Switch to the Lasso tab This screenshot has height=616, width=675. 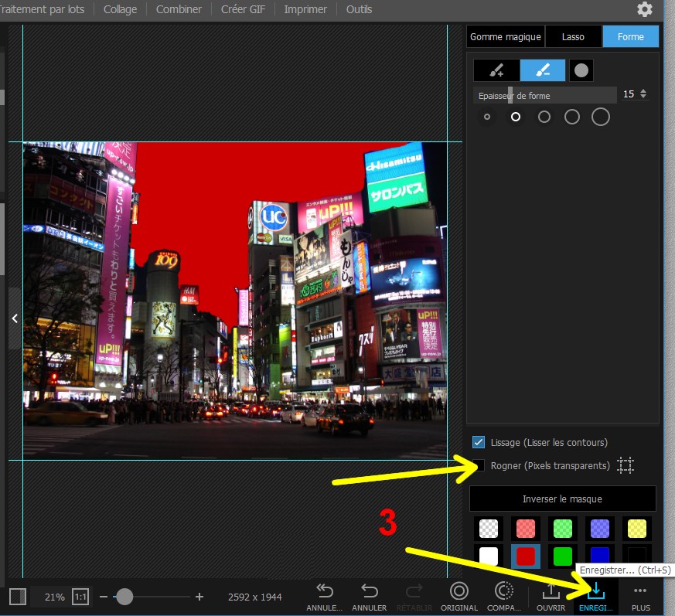click(573, 36)
